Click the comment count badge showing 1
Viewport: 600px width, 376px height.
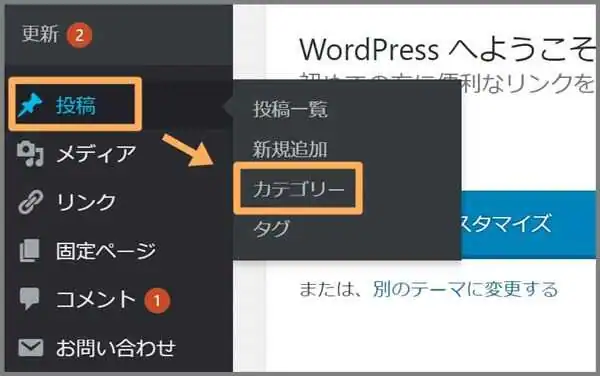tap(157, 301)
